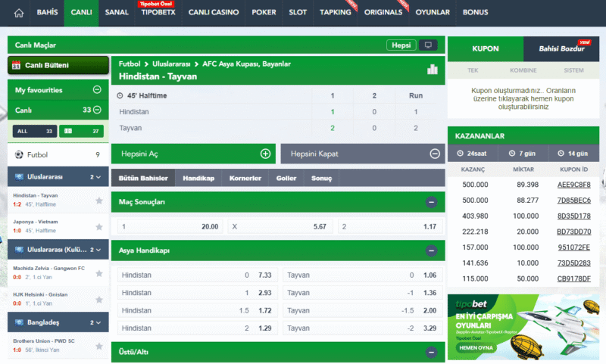Click the clock icon beside 14 gün

[561, 154]
